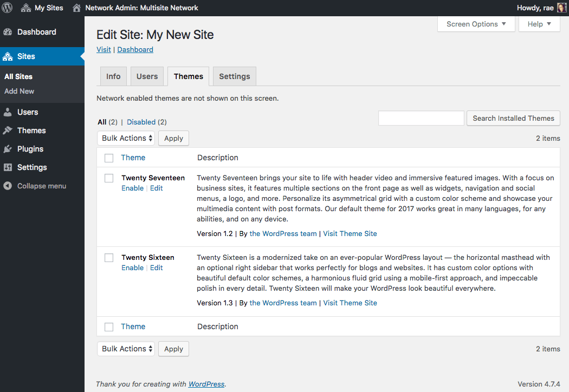Image resolution: width=569 pixels, height=392 pixels.
Task: Switch to the Info tab
Action: tap(113, 76)
